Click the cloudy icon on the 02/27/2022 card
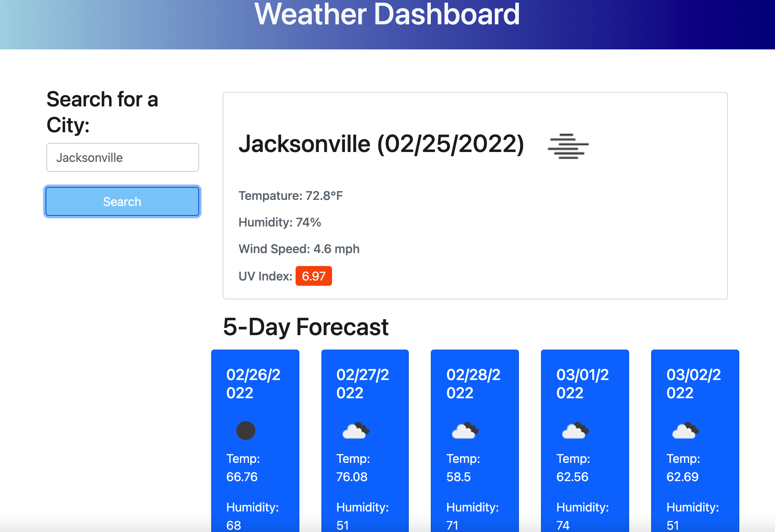 tap(356, 430)
